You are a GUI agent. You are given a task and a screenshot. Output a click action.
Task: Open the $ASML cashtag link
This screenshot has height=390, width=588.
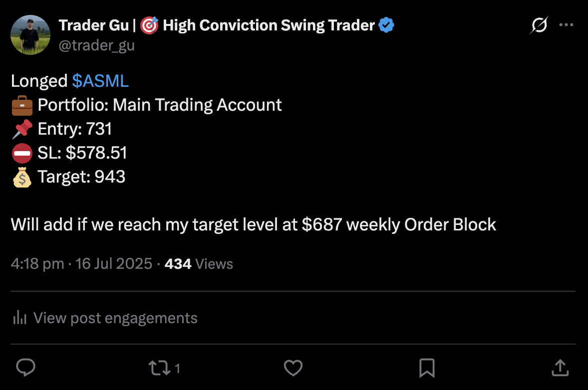click(100, 81)
